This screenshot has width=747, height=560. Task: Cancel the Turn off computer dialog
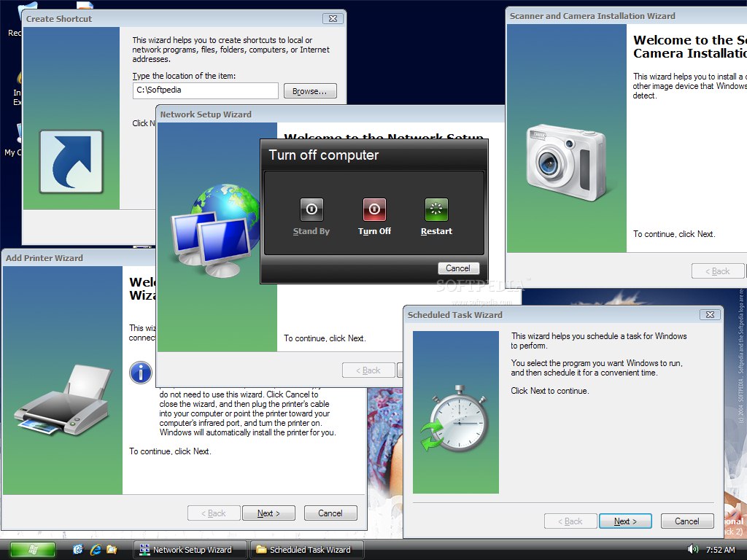pyautogui.click(x=458, y=268)
